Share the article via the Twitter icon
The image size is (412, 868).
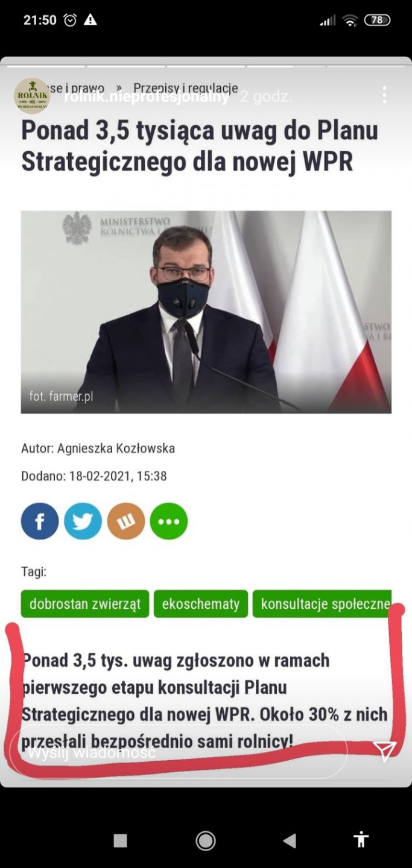tap(83, 521)
